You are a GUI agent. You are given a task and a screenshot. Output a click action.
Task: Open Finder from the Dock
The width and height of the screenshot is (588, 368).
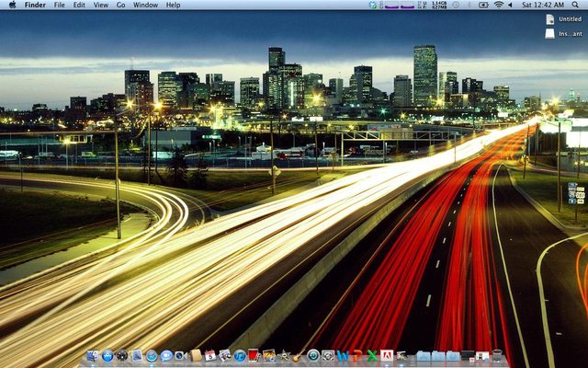pyautogui.click(x=93, y=355)
